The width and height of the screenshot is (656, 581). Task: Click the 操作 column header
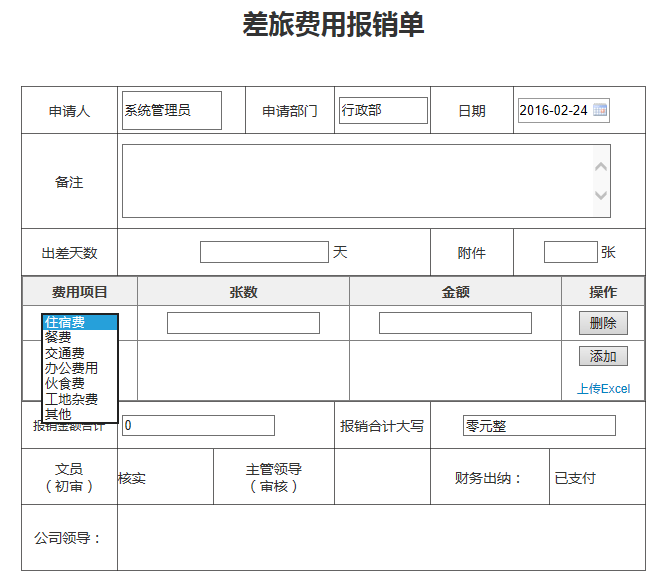tap(603, 292)
